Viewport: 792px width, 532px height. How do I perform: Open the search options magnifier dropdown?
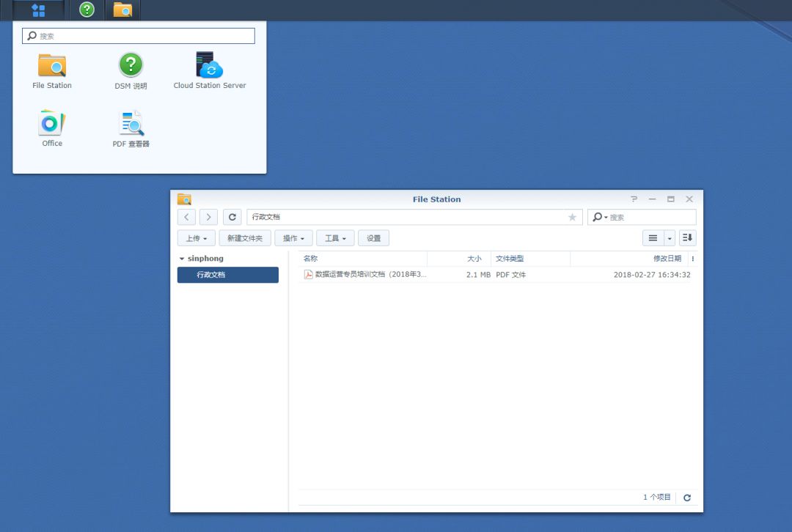600,217
